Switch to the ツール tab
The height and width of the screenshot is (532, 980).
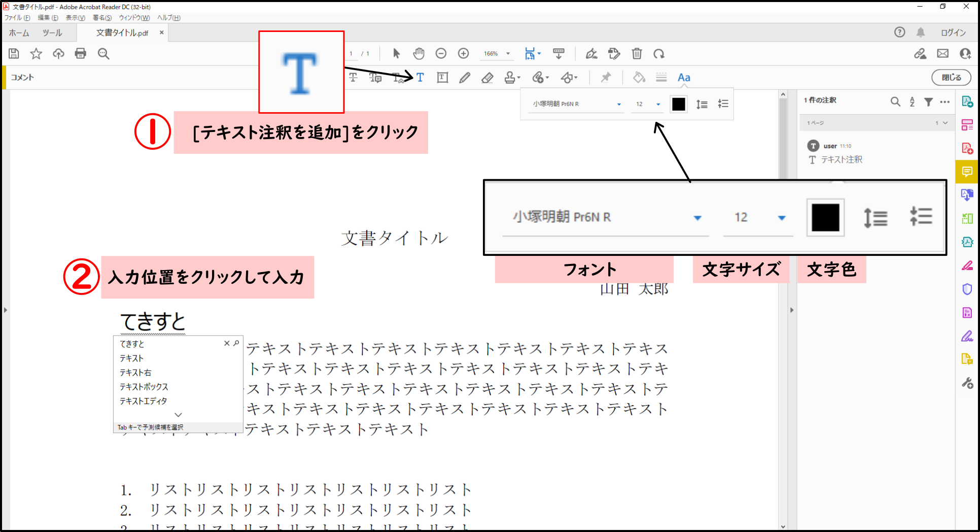point(52,33)
